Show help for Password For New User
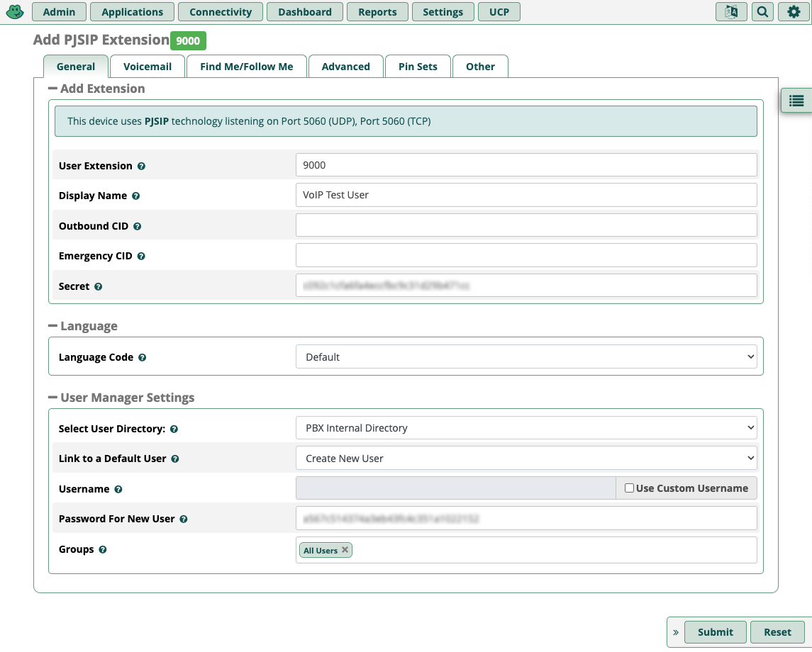This screenshot has width=812, height=652. pos(184,519)
